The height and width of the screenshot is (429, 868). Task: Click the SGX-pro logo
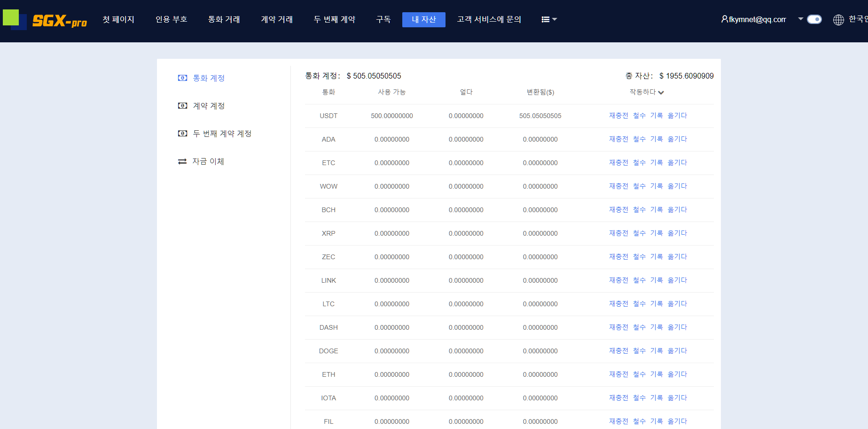(x=45, y=21)
